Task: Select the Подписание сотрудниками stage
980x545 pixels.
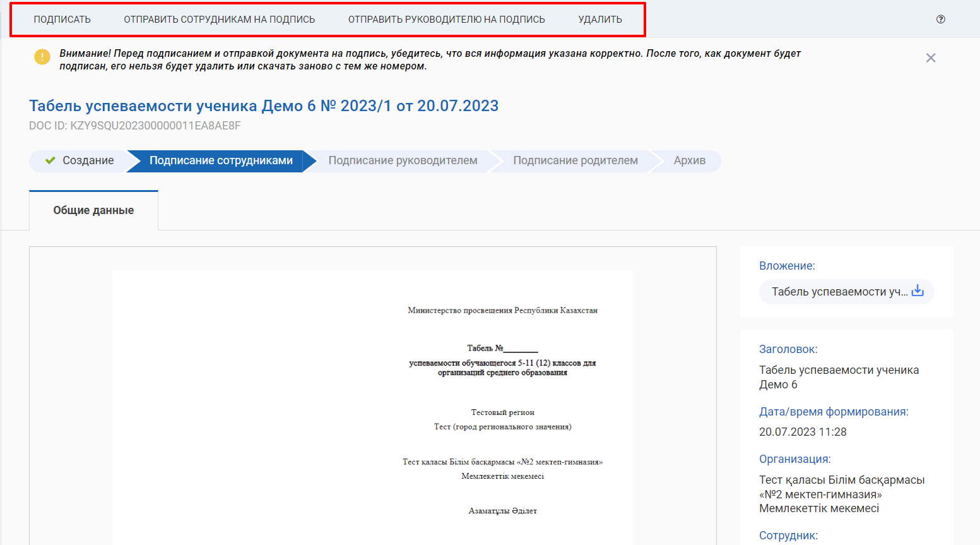Action: point(221,160)
